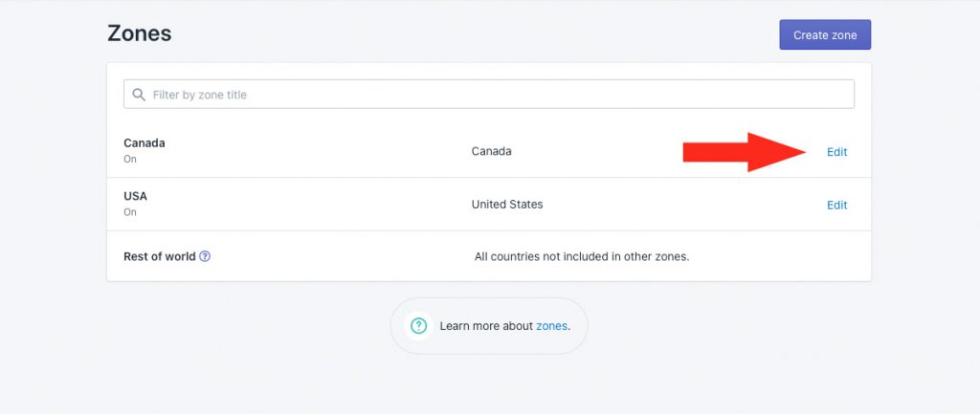The image size is (980, 414).
Task: Click the On status under USA
Action: (x=130, y=212)
